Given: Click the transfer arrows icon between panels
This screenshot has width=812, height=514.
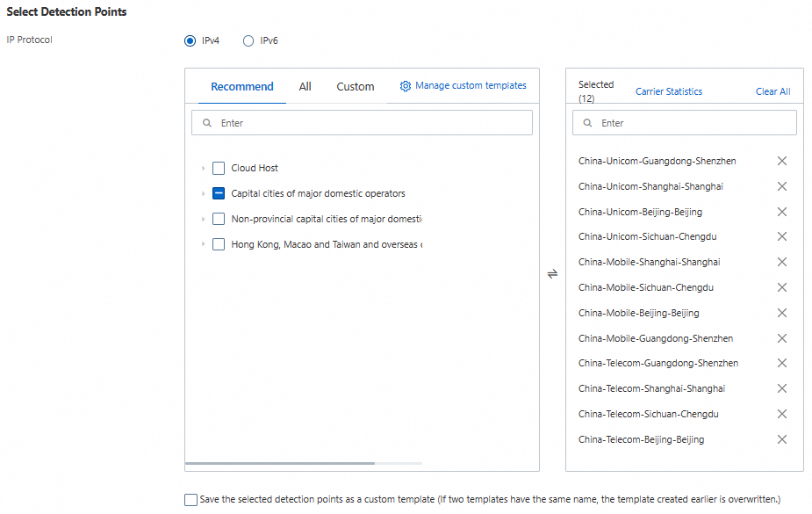Looking at the screenshot, I should click(552, 273).
